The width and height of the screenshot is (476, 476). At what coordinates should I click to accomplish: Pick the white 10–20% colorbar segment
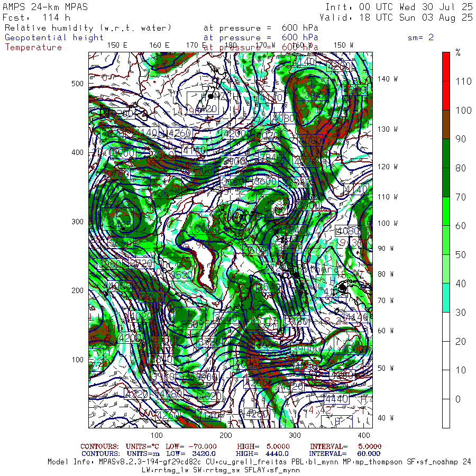coord(446,355)
